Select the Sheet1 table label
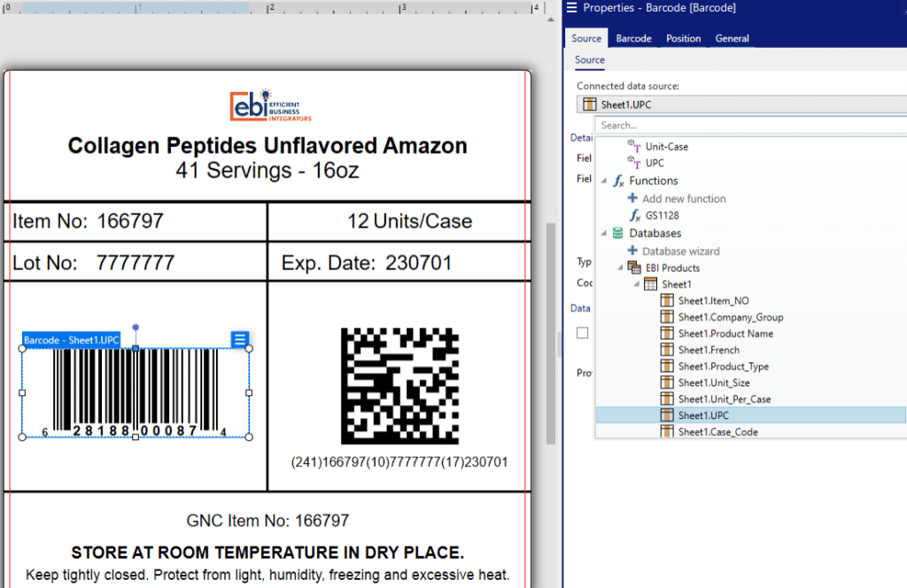 [x=676, y=284]
